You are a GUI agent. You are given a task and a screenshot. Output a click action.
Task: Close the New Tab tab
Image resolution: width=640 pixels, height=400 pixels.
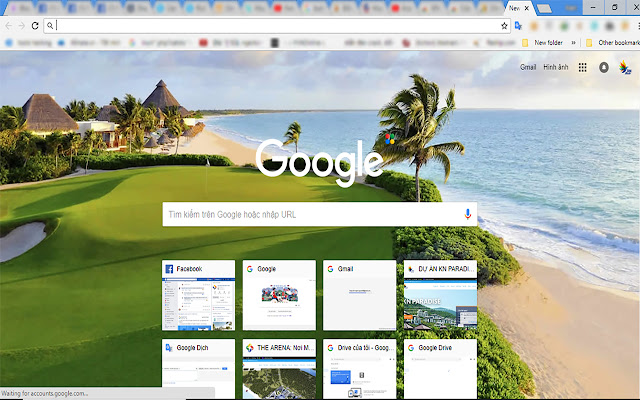click(527, 8)
